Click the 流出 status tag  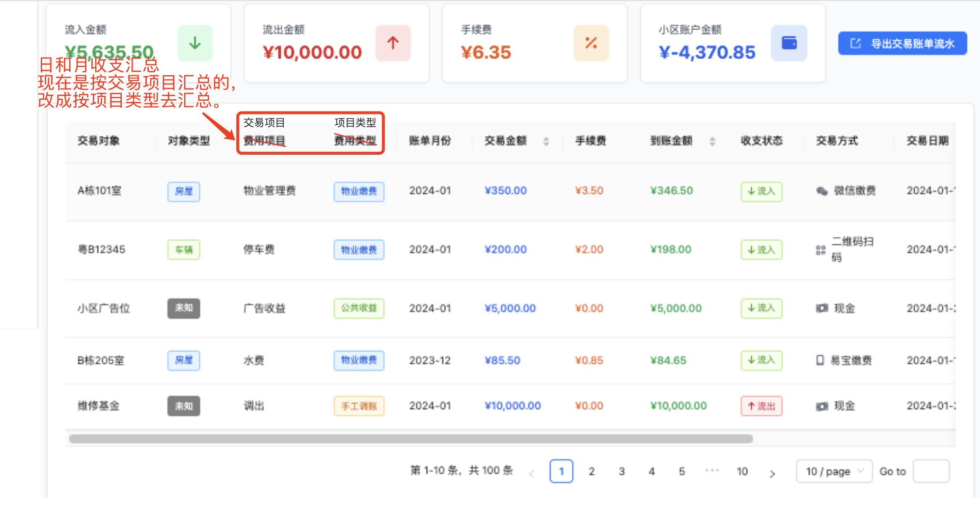pyautogui.click(x=761, y=406)
